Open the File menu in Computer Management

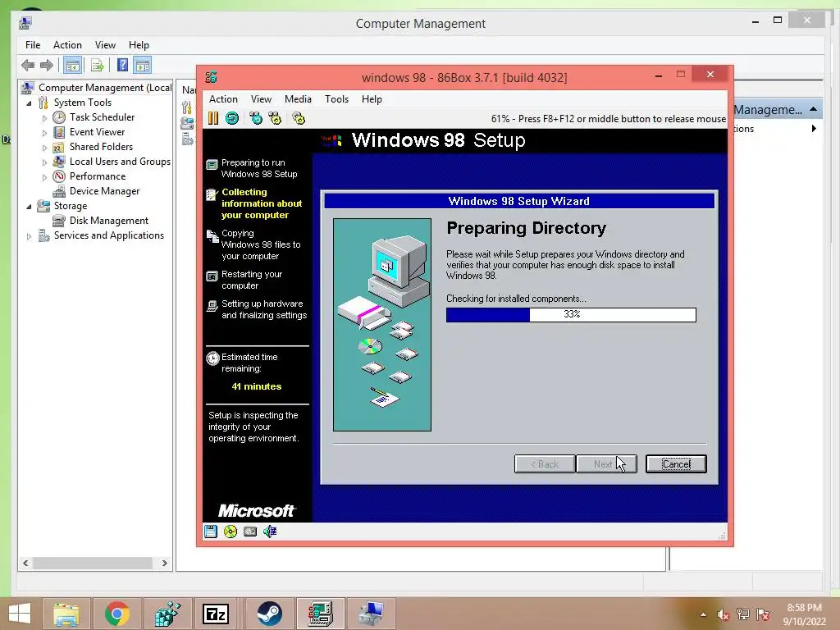click(33, 45)
